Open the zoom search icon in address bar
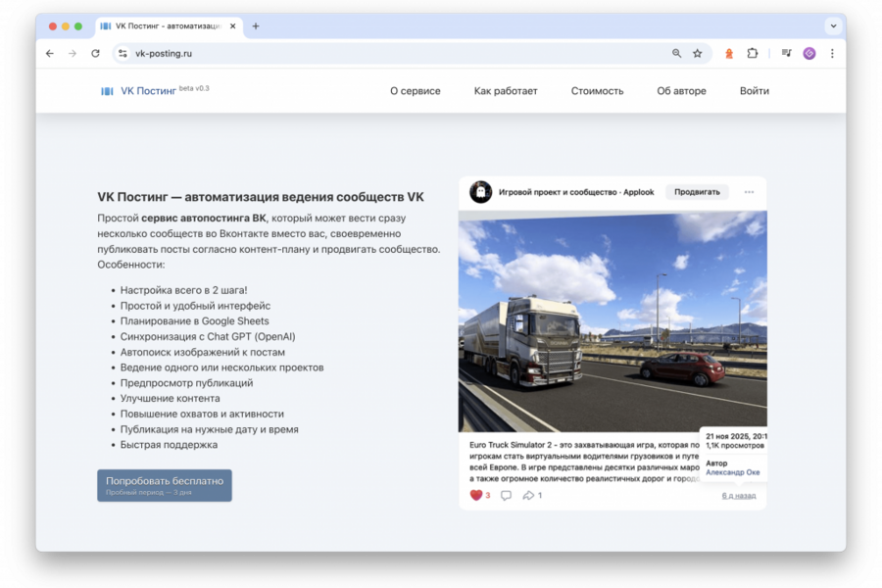Viewport: 882px width, 588px height. point(676,54)
